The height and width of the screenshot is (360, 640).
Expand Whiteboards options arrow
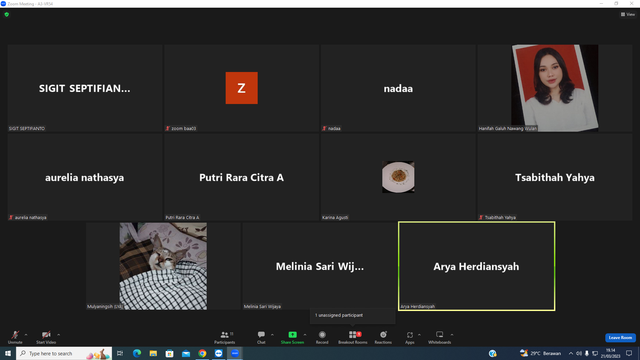coord(452,335)
